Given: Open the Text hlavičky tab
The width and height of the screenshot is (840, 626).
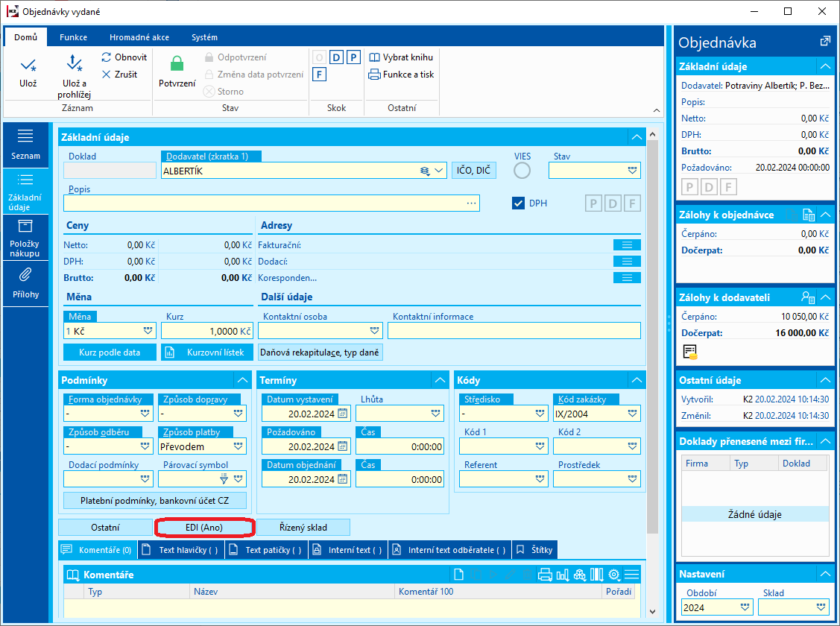Looking at the screenshot, I should 181,550.
